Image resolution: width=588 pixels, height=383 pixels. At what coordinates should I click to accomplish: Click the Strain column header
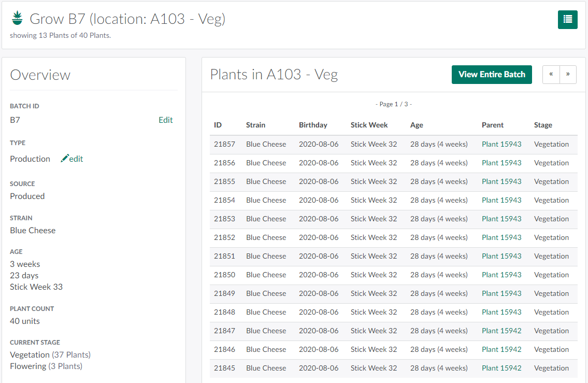point(255,125)
